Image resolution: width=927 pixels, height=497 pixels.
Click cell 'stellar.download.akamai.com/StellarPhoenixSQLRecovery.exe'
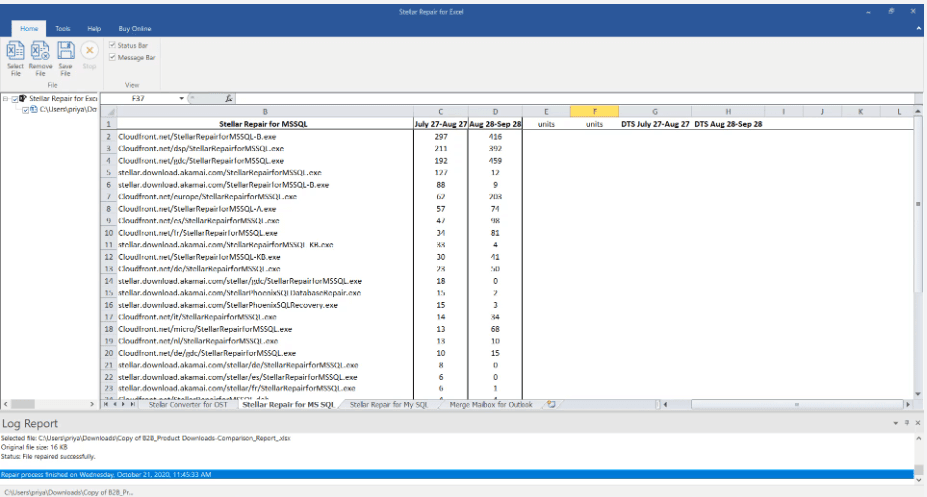265,305
